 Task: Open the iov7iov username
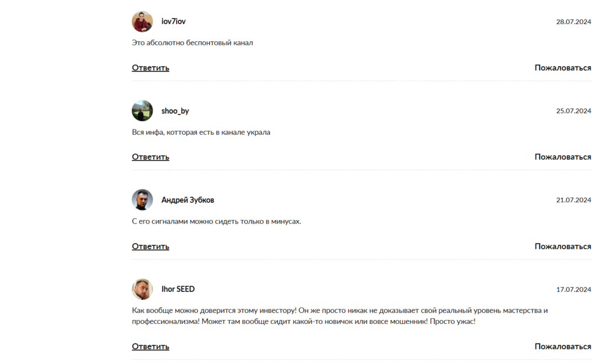[x=173, y=21]
